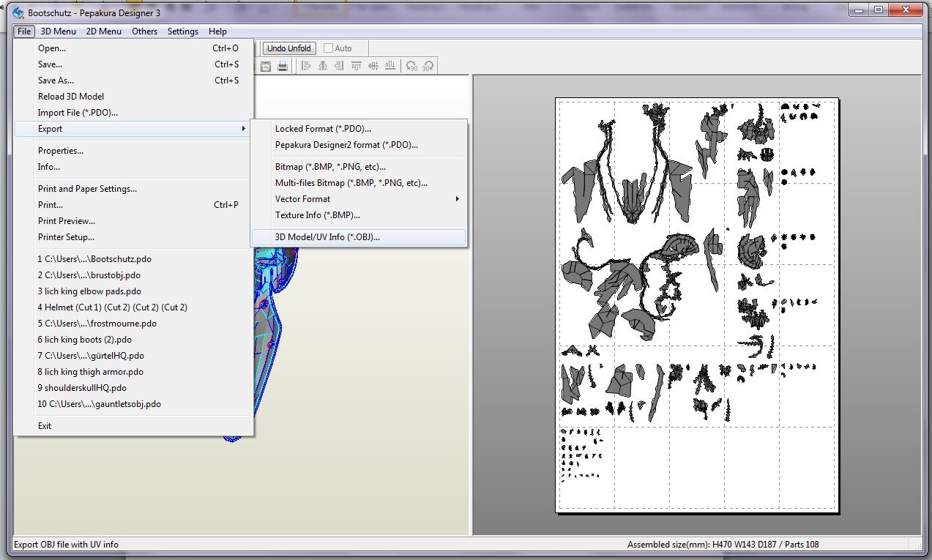Image resolution: width=932 pixels, height=560 pixels.
Task: Click the clipboard icon beside the printer icon
Action: [266, 66]
